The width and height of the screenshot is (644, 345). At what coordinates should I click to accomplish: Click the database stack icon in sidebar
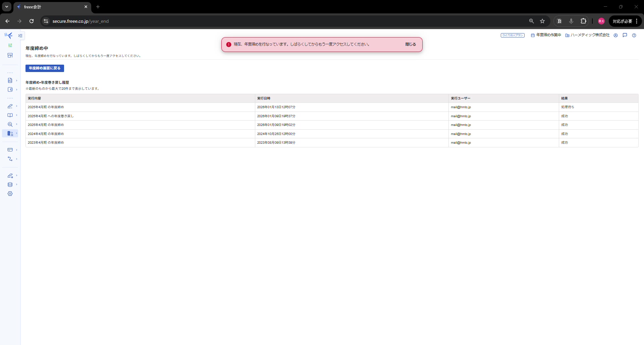(10, 185)
